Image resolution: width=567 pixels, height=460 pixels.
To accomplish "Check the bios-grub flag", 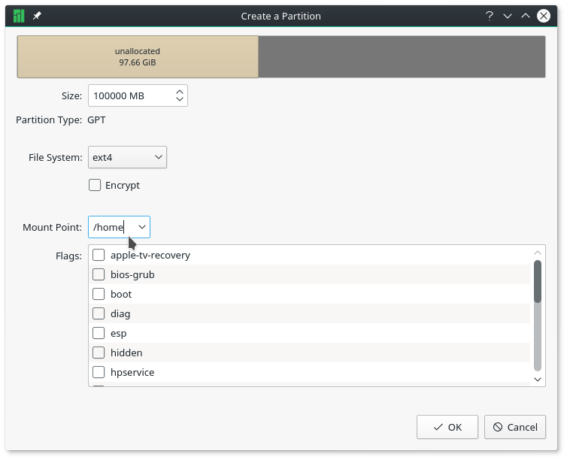I will pos(98,274).
